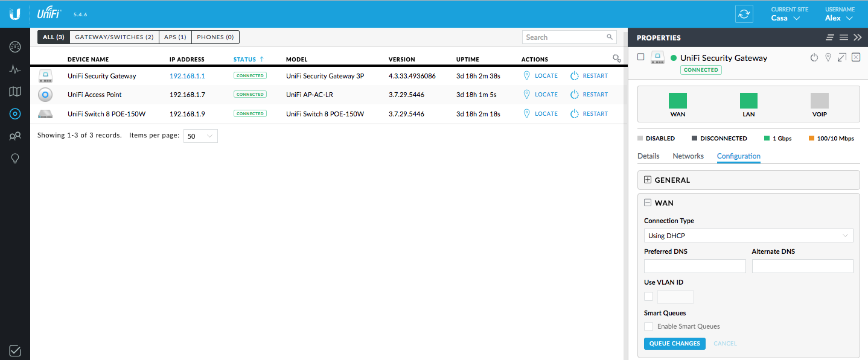The height and width of the screenshot is (360, 868).
Task: Select the PHONES (0) filter tab
Action: click(215, 37)
